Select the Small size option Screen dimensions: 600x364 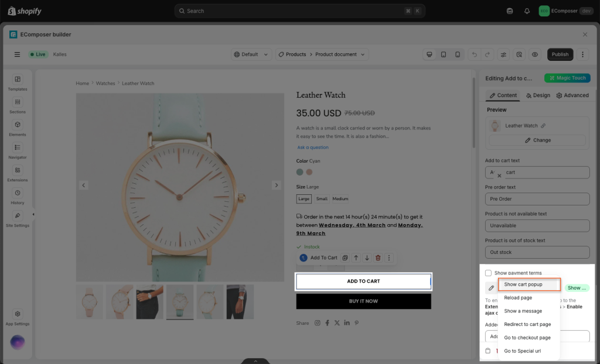tap(322, 199)
